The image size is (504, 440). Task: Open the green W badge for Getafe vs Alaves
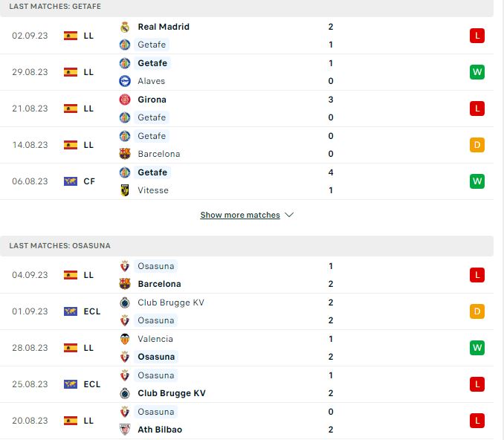(x=477, y=72)
